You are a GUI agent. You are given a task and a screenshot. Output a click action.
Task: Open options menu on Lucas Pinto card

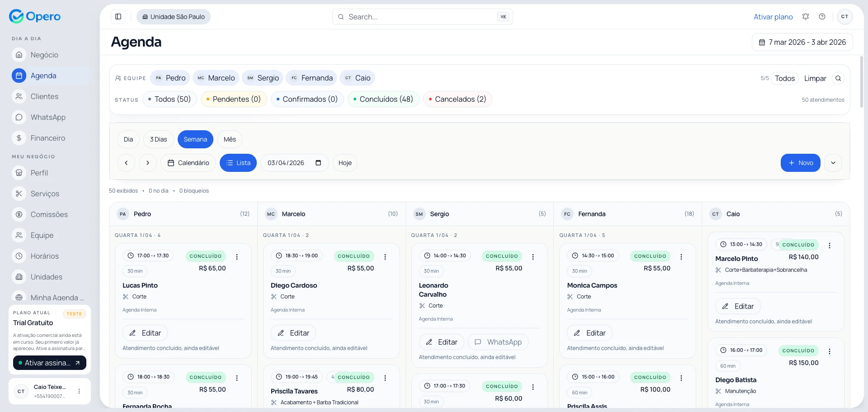(x=237, y=256)
